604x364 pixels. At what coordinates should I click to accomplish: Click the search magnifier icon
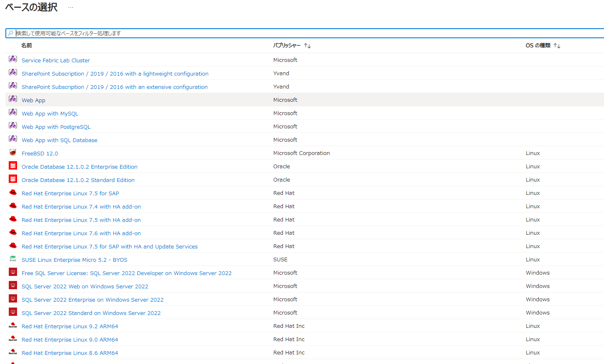(11, 33)
